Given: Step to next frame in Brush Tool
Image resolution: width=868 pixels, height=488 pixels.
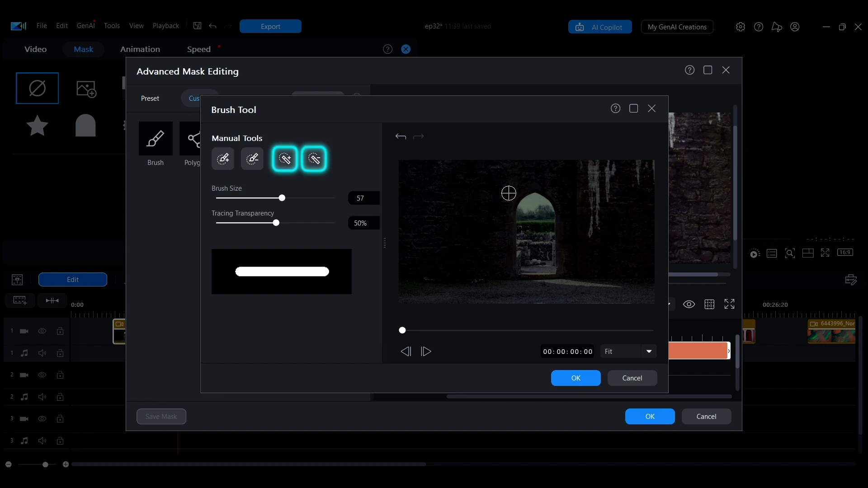Looking at the screenshot, I should pos(426,352).
